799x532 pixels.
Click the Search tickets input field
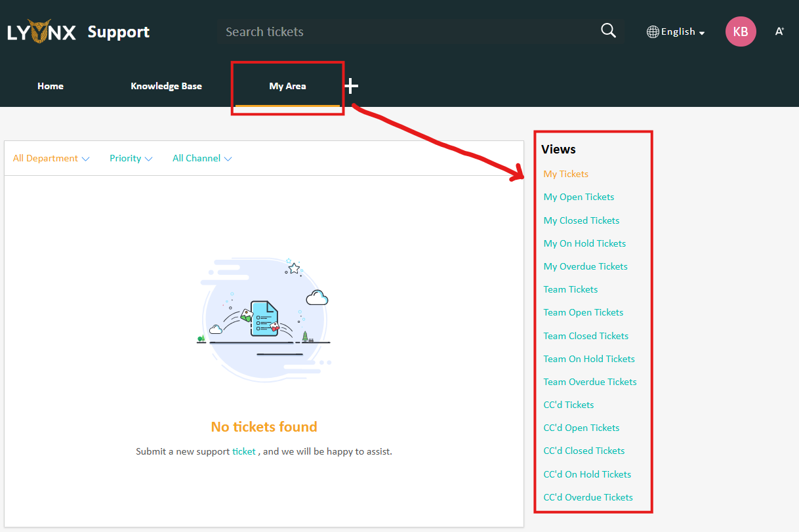click(407, 31)
